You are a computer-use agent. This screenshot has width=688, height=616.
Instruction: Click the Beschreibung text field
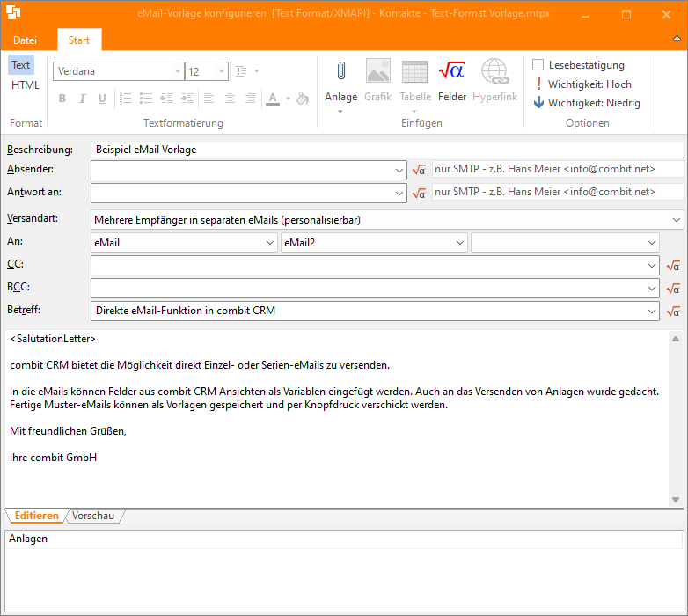387,150
